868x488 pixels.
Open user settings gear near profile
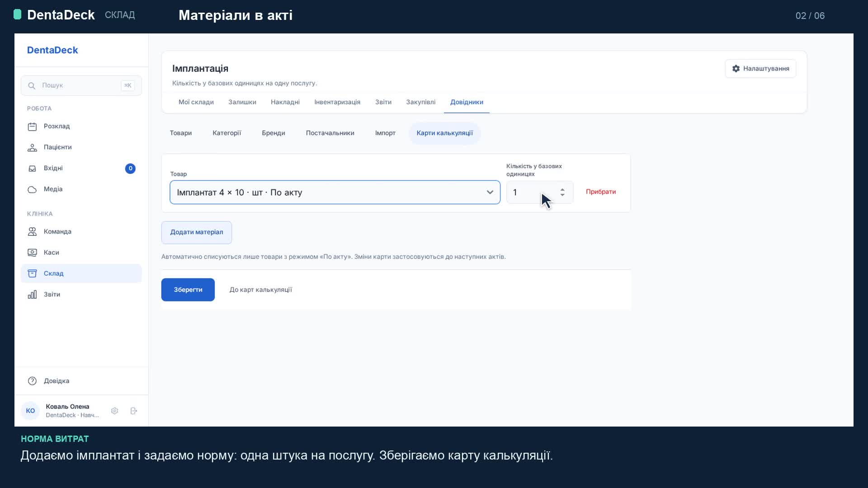pos(115,411)
